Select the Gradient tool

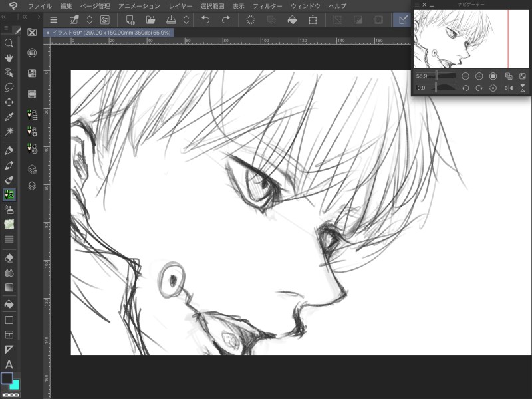pos(9,287)
